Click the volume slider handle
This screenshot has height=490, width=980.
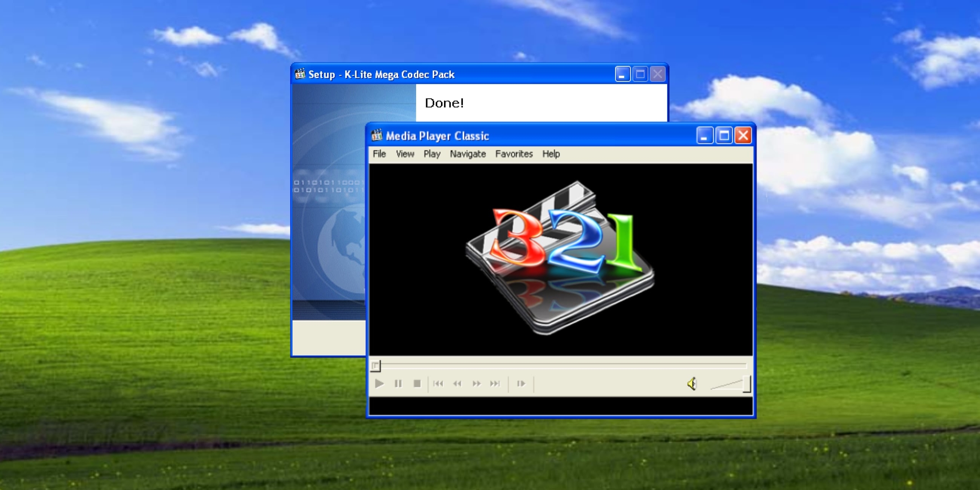point(747,384)
